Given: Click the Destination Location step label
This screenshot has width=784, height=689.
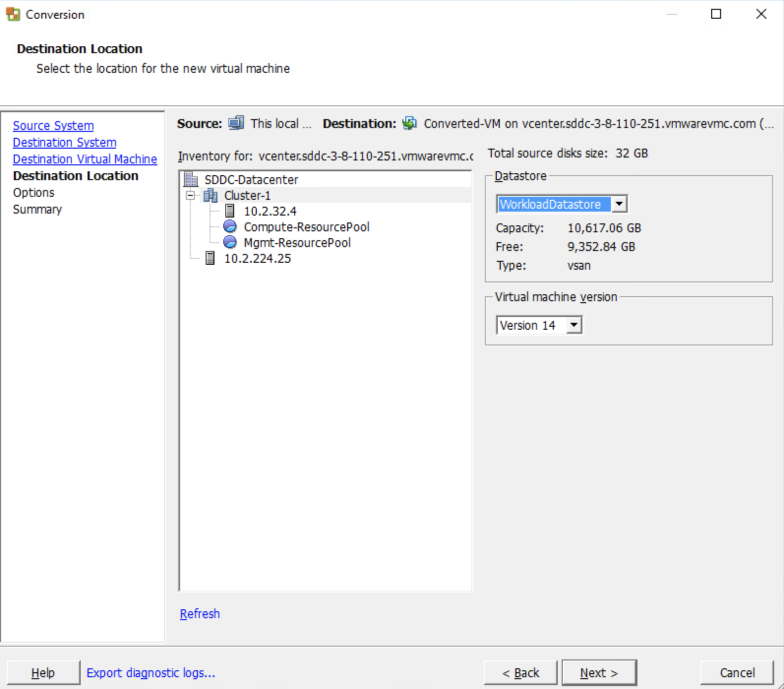Looking at the screenshot, I should pos(76,176).
